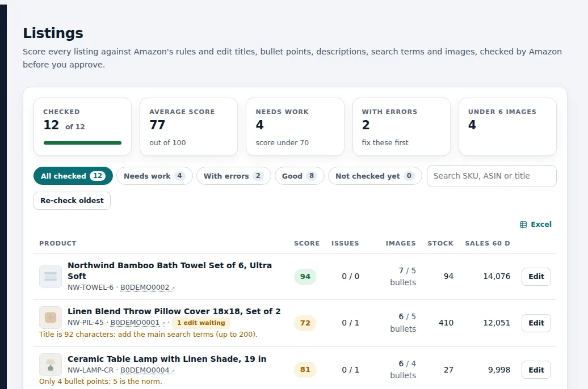Click the STOCK column header
Viewport: 588px width, 389px height.
440,243
